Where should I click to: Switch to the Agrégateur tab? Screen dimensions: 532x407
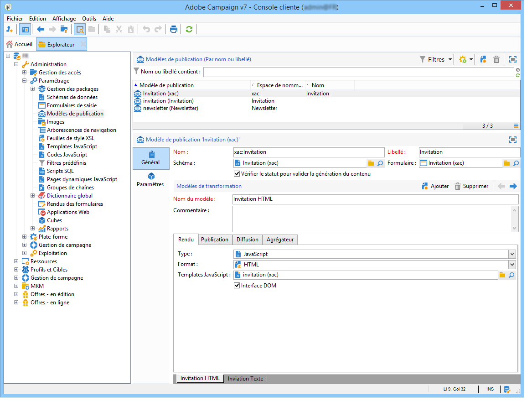[280, 240]
